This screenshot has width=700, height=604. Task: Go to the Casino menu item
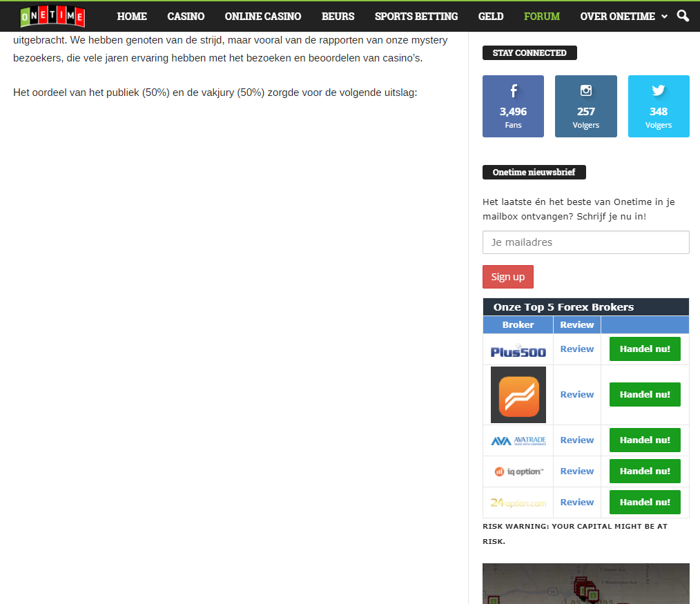[186, 16]
